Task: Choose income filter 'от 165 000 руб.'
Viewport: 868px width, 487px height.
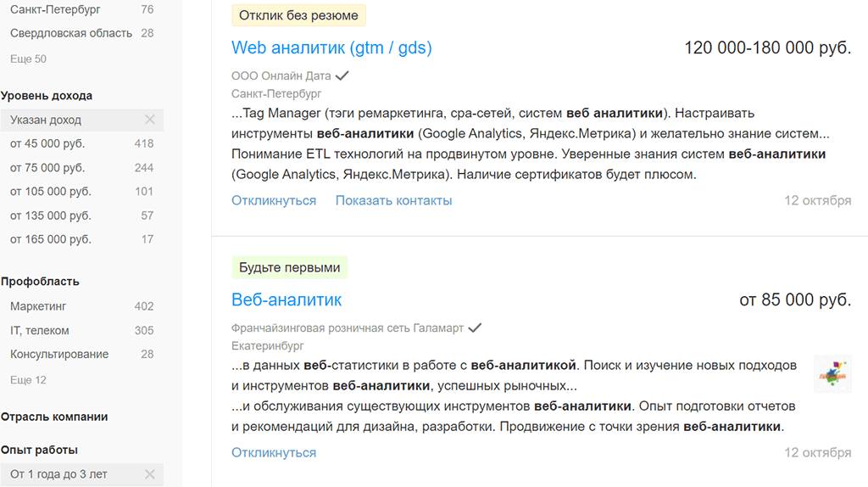Action: point(51,239)
